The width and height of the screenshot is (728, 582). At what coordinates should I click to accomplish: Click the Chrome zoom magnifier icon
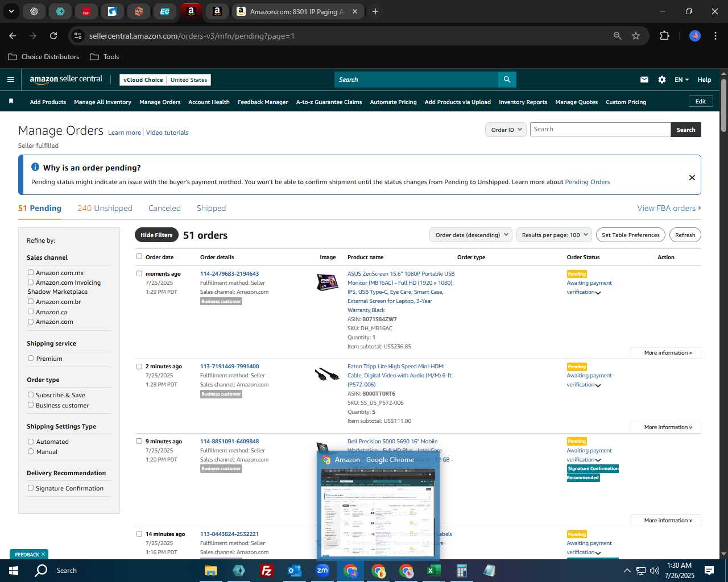point(618,36)
